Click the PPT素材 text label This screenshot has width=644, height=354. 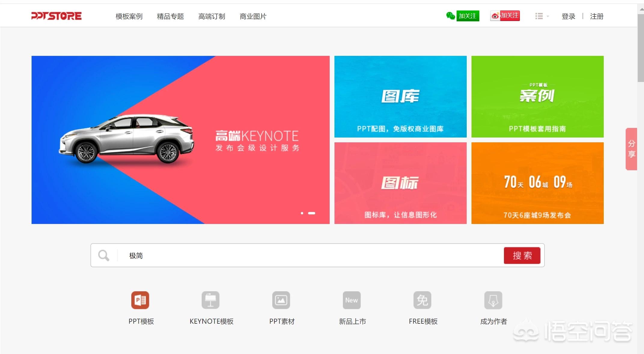pyautogui.click(x=282, y=322)
